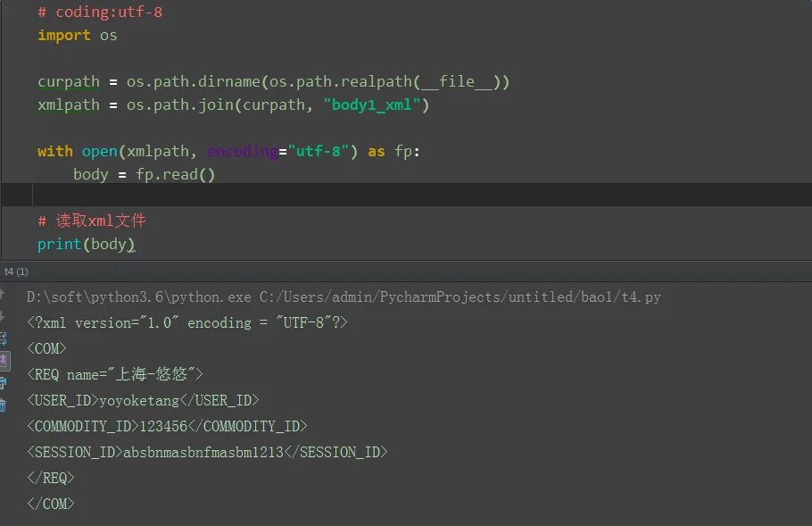The height and width of the screenshot is (526, 812).
Task: Click the 'encoding' keyword argument
Action: (243, 151)
